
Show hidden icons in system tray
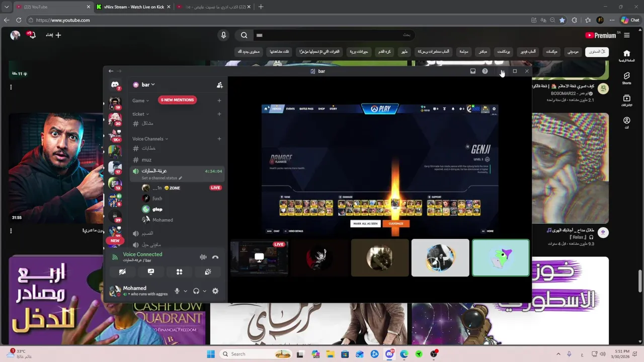pos(558,354)
